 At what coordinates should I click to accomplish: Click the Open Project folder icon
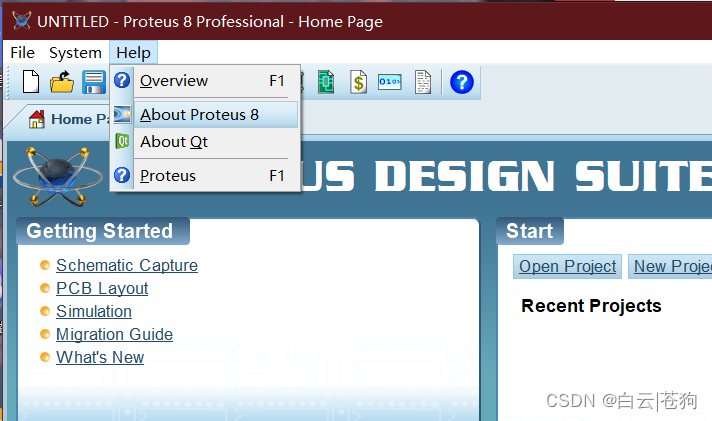pos(62,82)
